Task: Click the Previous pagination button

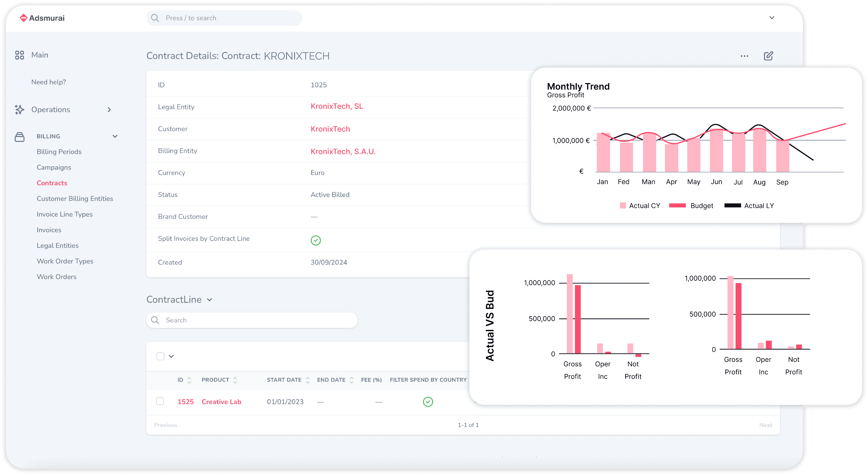Action: (x=166, y=425)
